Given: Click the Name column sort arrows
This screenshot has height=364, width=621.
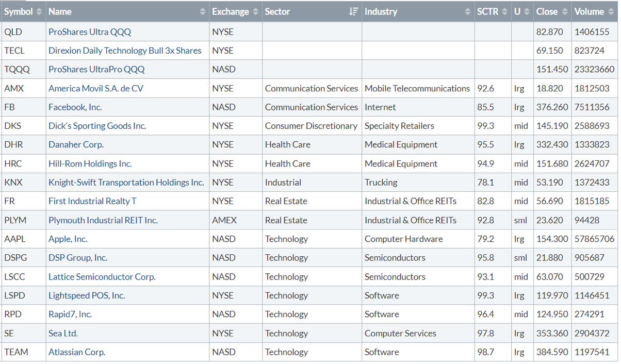Looking at the screenshot, I should pos(202,12).
